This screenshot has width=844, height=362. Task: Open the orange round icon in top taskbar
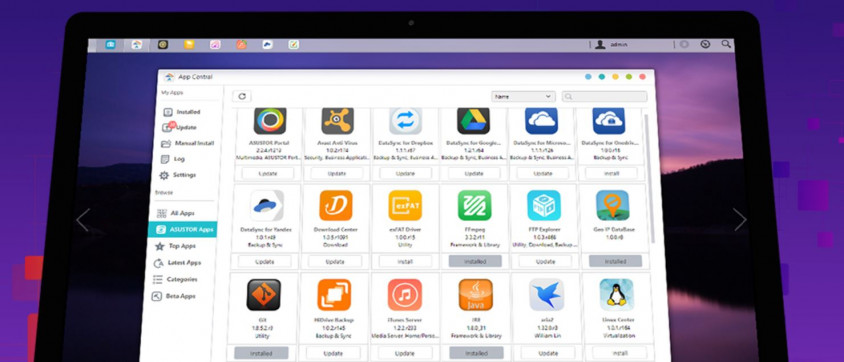(x=242, y=45)
